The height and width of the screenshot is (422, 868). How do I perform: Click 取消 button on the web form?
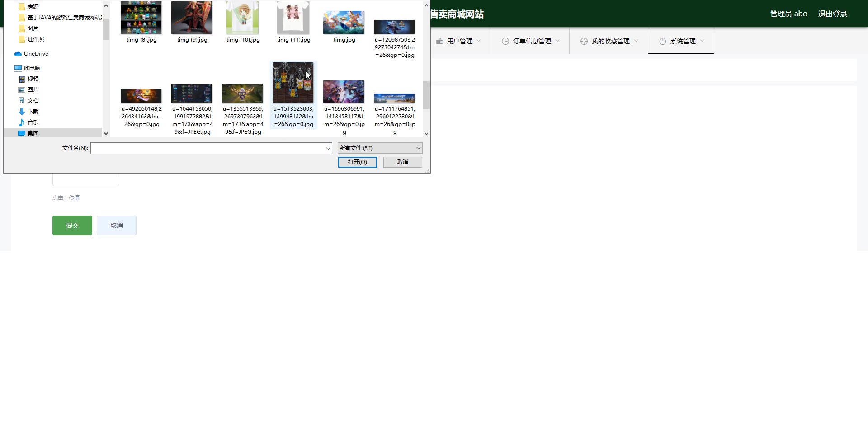tap(117, 225)
